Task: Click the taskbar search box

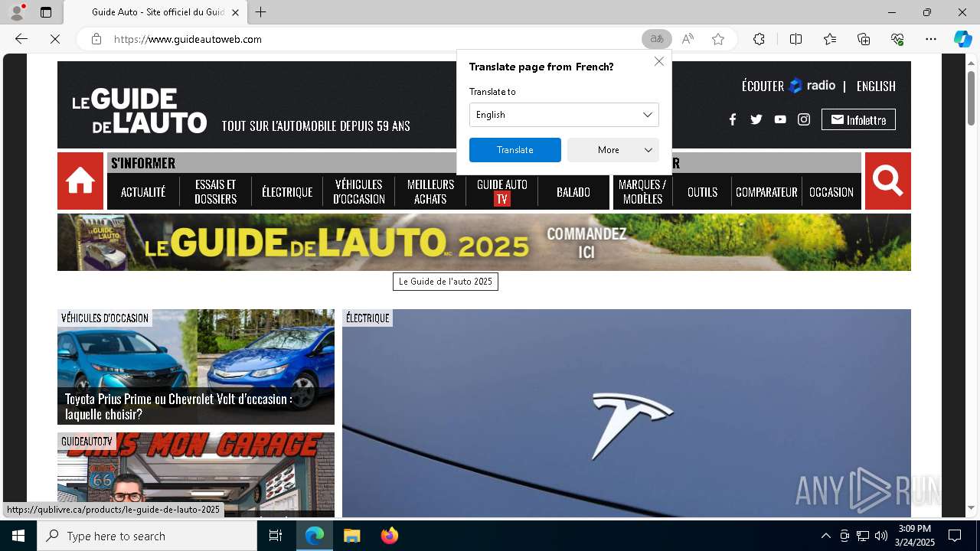Action: tap(147, 536)
